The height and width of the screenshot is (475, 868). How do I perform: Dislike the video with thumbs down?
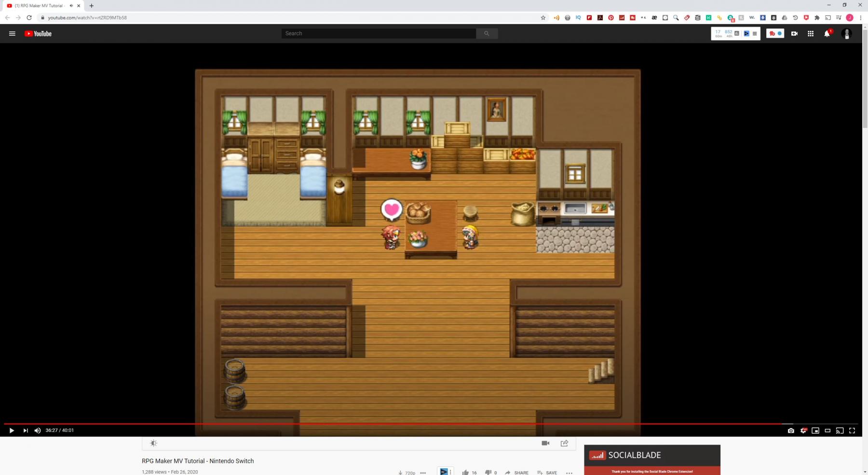(x=488, y=473)
